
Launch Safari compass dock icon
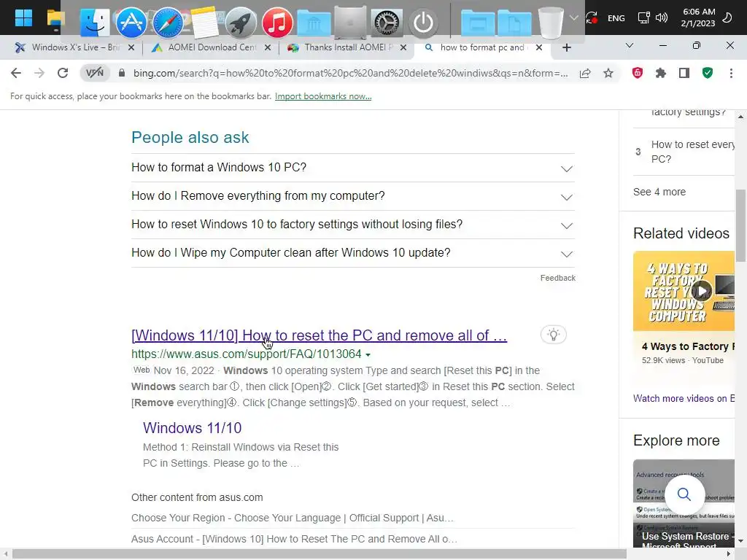pos(168,22)
